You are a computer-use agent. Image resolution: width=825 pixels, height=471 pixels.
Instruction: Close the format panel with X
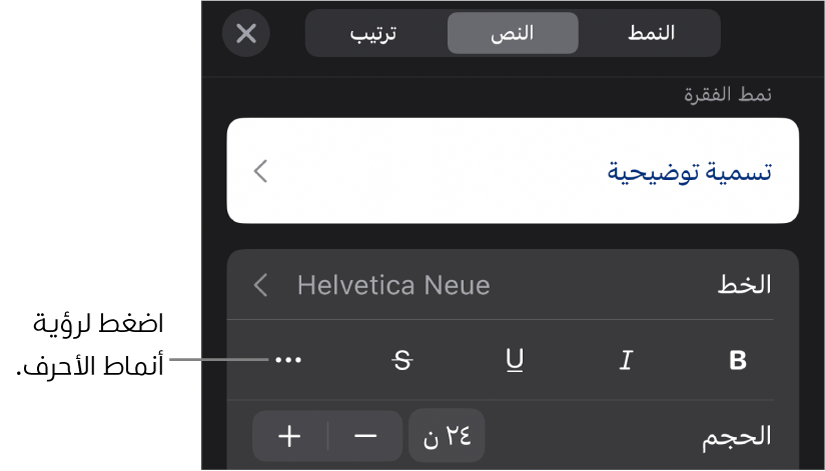point(246,34)
